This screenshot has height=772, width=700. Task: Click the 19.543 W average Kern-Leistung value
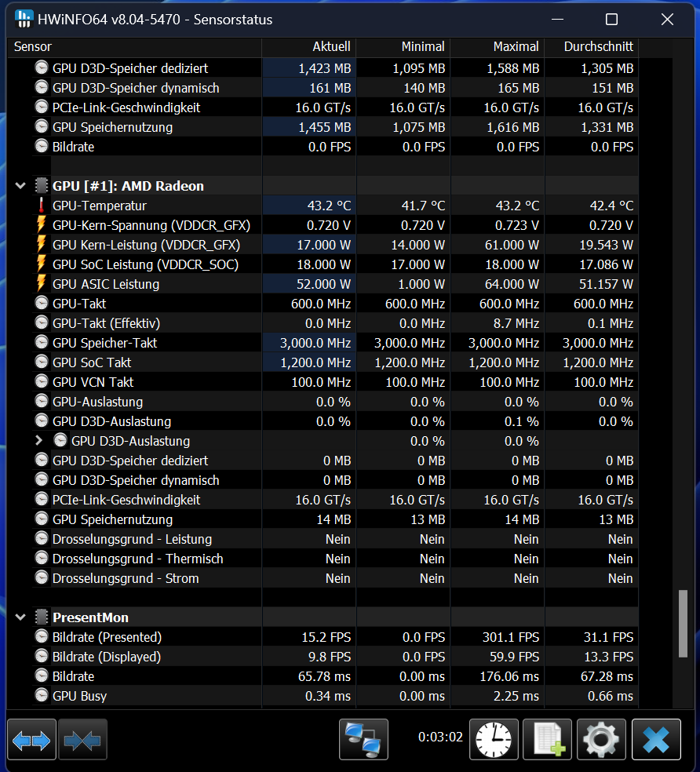607,245
